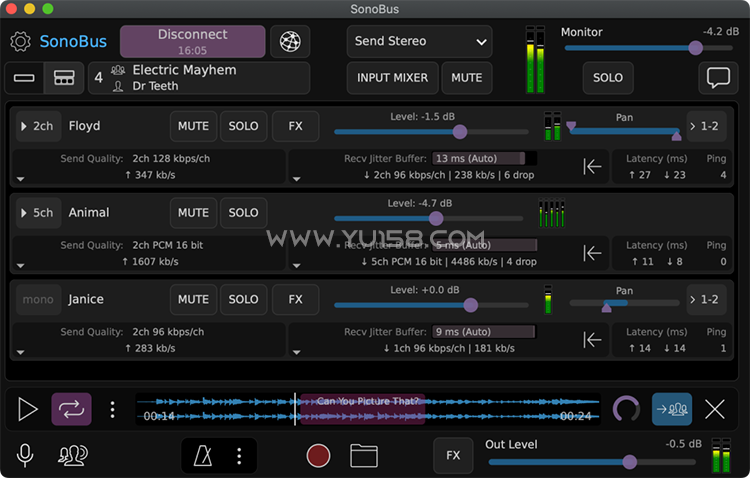Solo Janice's channel
The height and width of the screenshot is (478, 750).
(x=243, y=300)
